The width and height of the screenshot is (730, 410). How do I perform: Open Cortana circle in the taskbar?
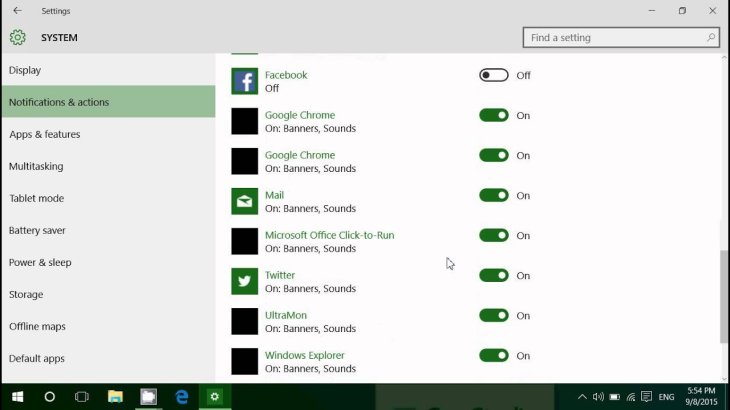tap(49, 397)
